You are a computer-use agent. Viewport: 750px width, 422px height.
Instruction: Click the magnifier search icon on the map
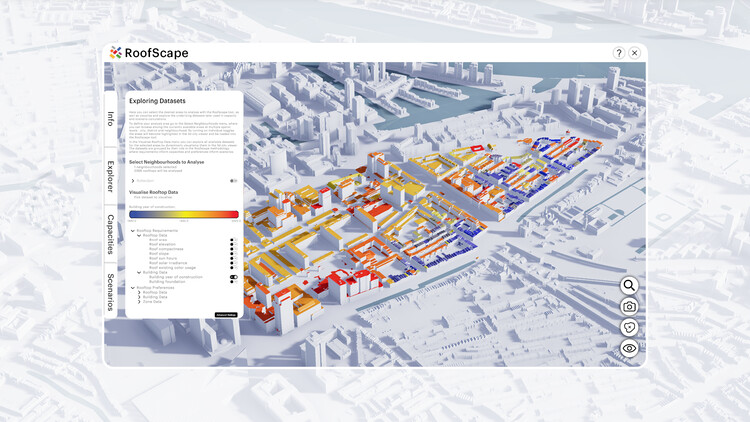630,285
